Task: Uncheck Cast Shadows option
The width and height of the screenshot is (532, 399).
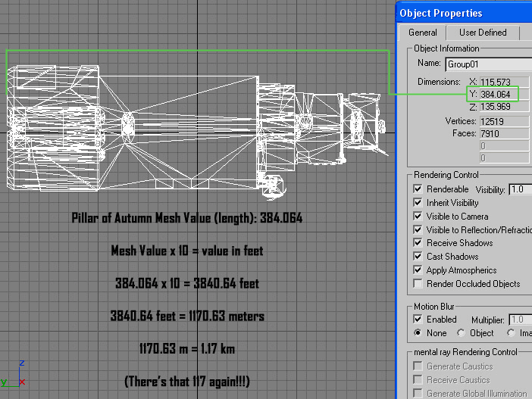Action: pos(418,257)
